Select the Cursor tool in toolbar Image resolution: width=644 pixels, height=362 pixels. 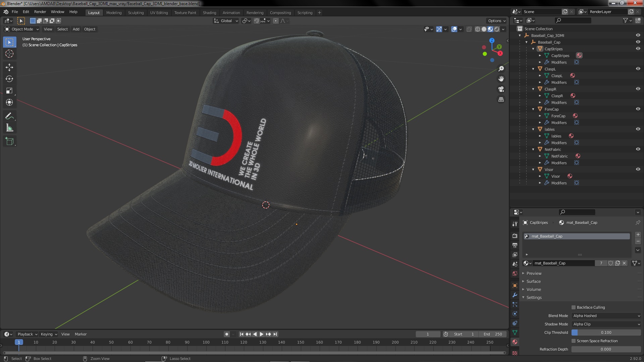click(9, 54)
